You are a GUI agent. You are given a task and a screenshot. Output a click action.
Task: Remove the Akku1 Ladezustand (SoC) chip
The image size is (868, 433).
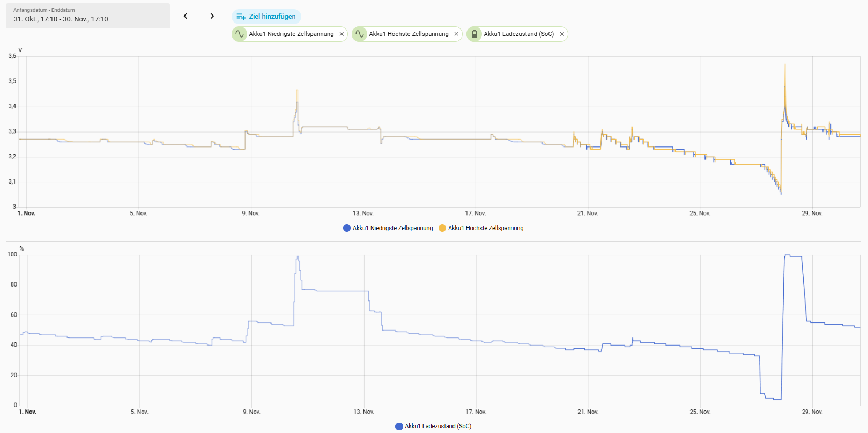[562, 34]
